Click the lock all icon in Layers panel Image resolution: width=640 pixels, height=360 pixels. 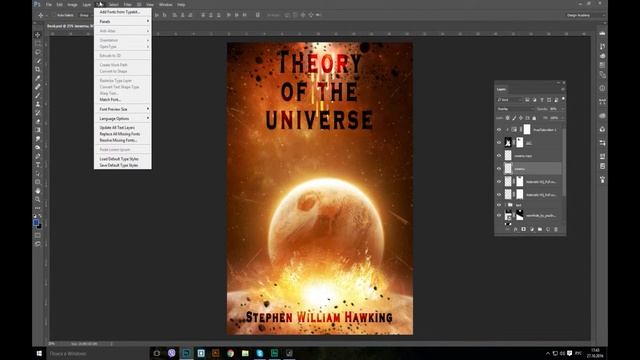point(534,118)
